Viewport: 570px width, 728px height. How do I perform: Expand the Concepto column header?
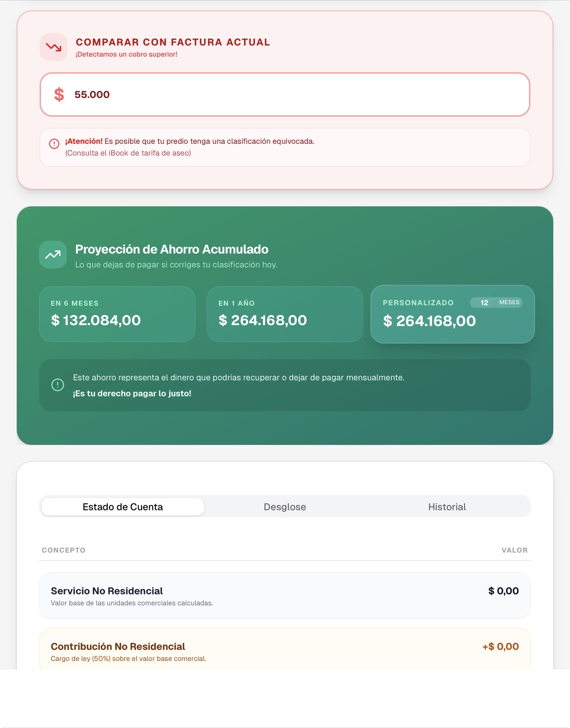tap(64, 550)
